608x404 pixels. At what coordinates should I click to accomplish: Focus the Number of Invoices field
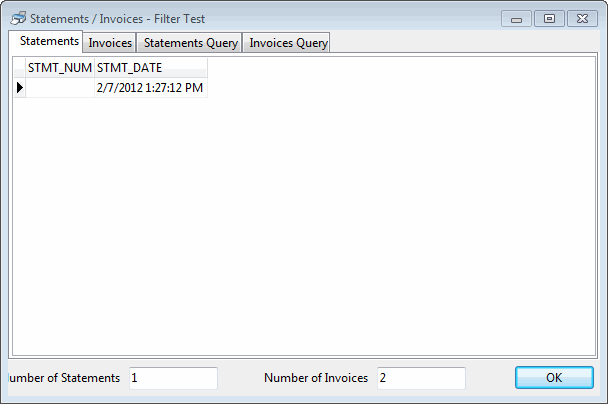tap(420, 378)
